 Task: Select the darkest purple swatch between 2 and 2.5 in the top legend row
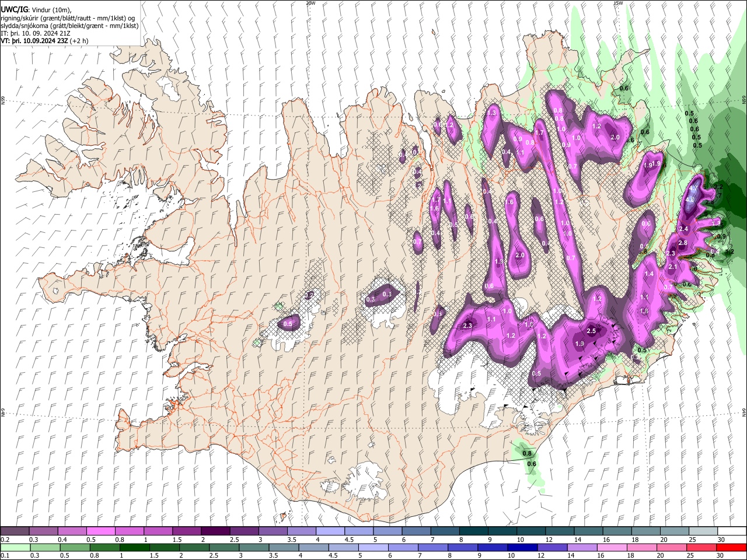pyautogui.click(x=215, y=531)
